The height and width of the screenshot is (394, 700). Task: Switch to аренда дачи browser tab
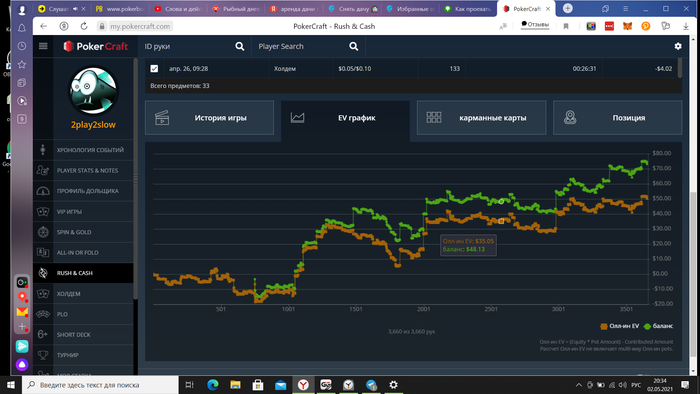[293, 8]
